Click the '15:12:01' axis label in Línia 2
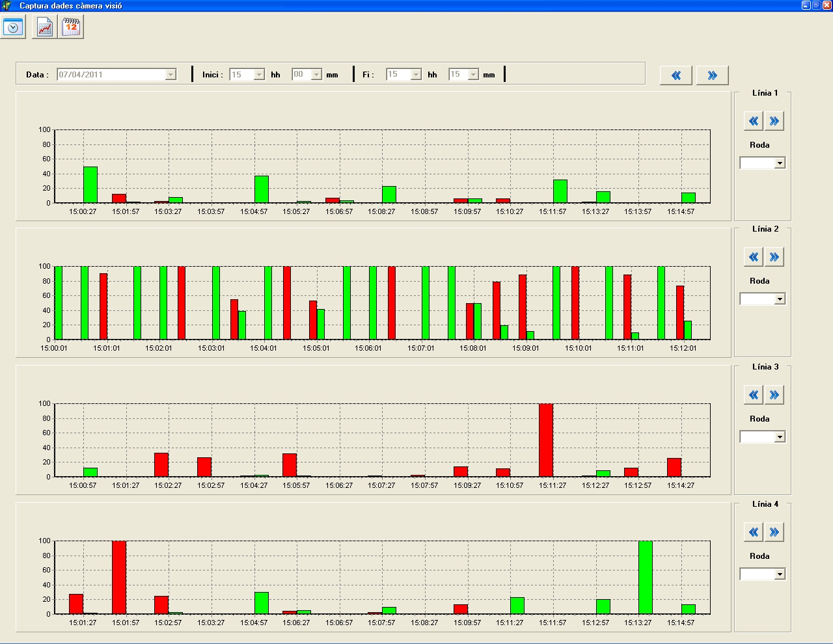 pos(683,348)
